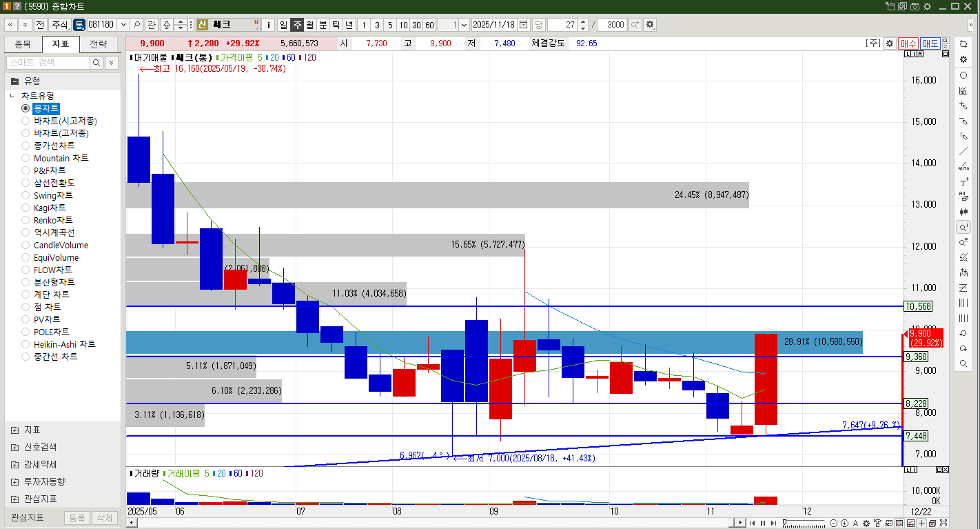Select the candlestick pattern tool icon
Viewport: 980px width, 529px height.
pos(963,212)
